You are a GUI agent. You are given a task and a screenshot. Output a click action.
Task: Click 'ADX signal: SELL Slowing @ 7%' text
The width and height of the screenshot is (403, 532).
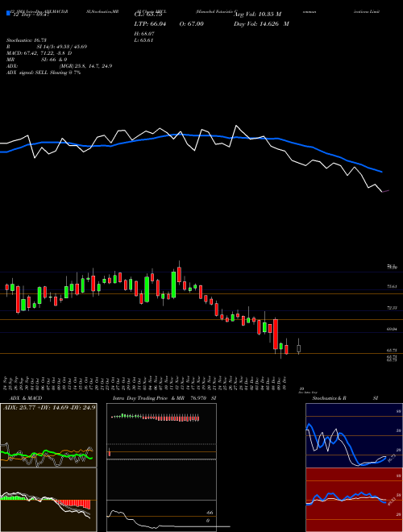44,73
